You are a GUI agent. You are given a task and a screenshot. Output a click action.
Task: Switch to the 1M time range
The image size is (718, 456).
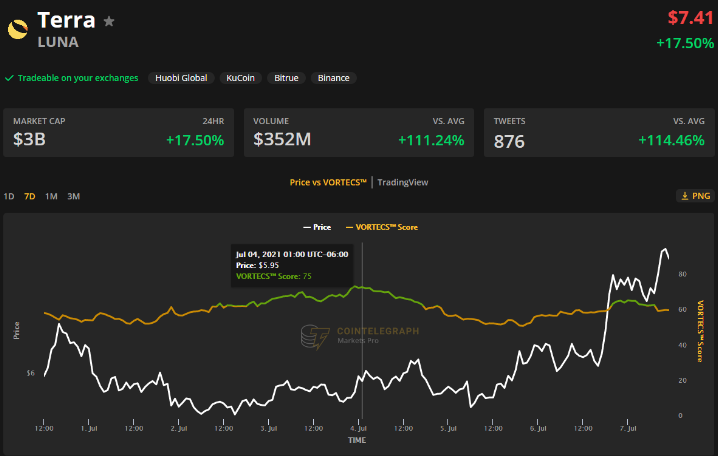click(51, 196)
